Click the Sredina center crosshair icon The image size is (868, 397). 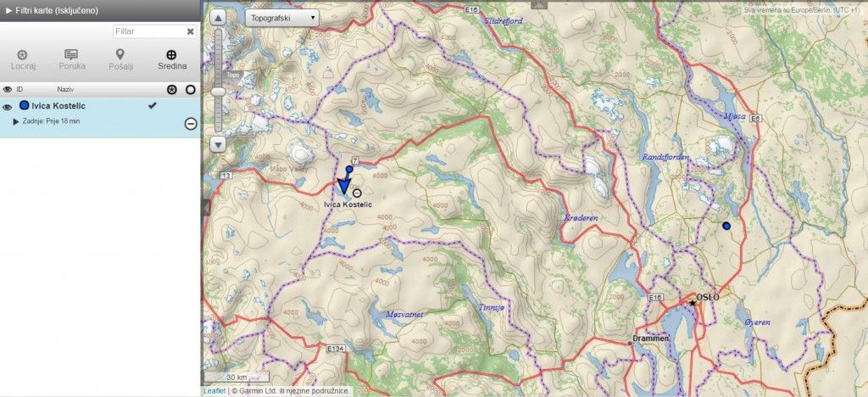coord(171,54)
